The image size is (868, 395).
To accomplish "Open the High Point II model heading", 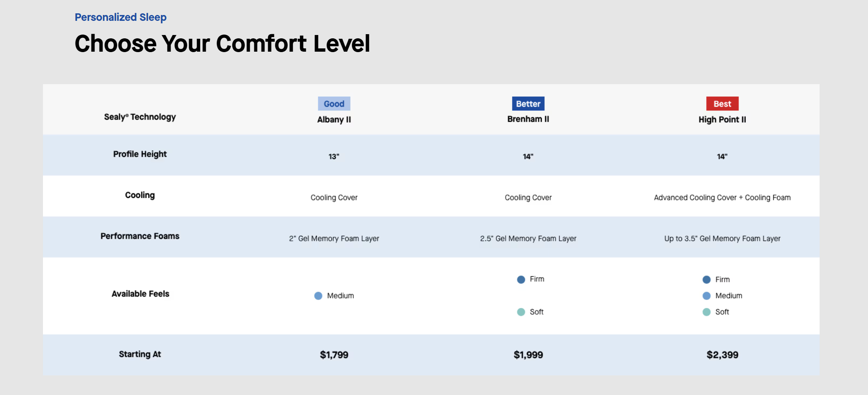I will pos(722,120).
